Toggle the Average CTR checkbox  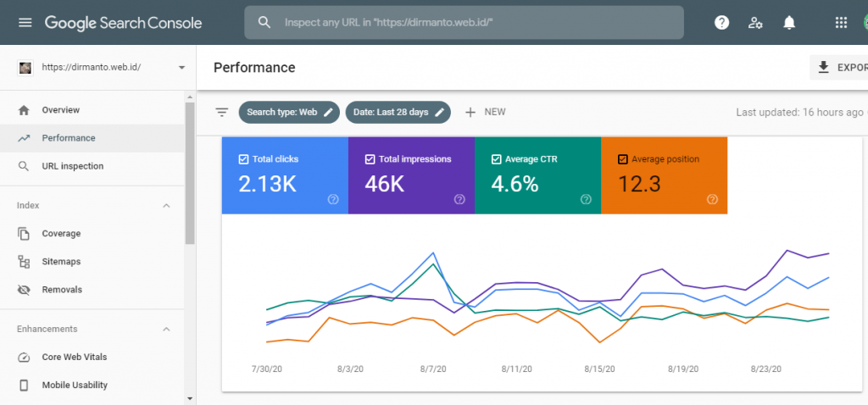click(x=496, y=159)
